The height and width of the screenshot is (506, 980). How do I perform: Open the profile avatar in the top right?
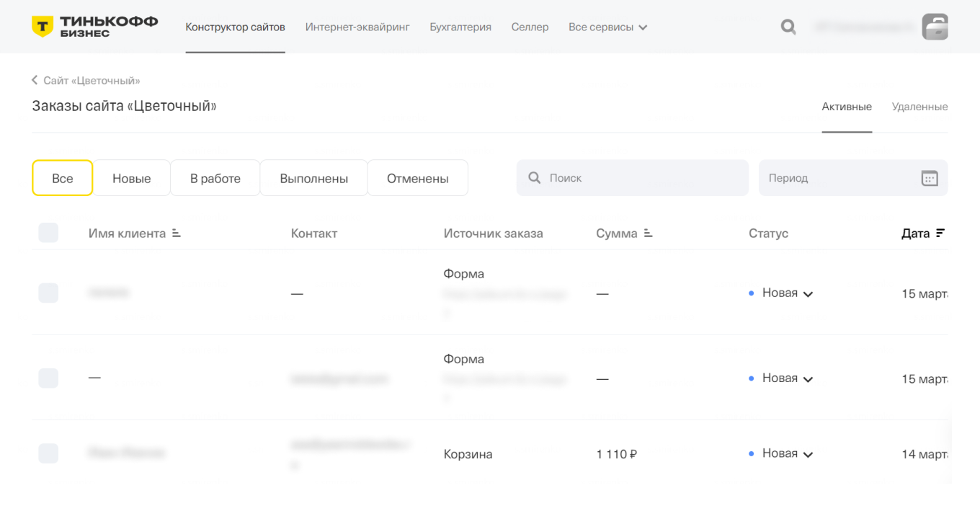pos(935,26)
